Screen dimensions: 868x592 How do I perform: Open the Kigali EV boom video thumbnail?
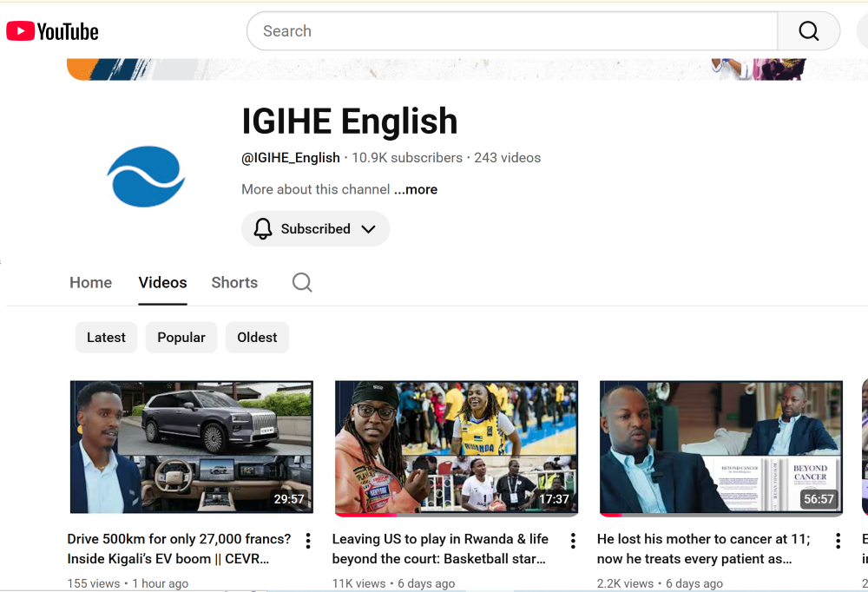pyautogui.click(x=192, y=447)
